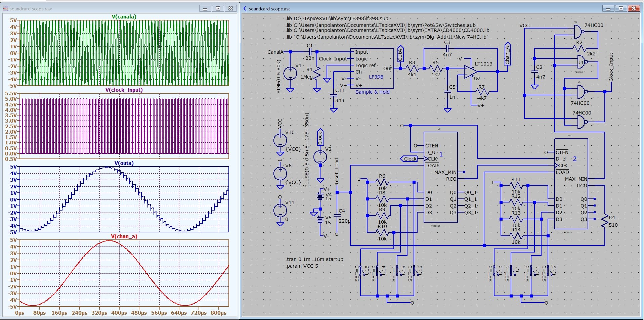Screen dimensions: 644x320
Task: Select the V(chan_a) trace label
Action: [x=124, y=236]
